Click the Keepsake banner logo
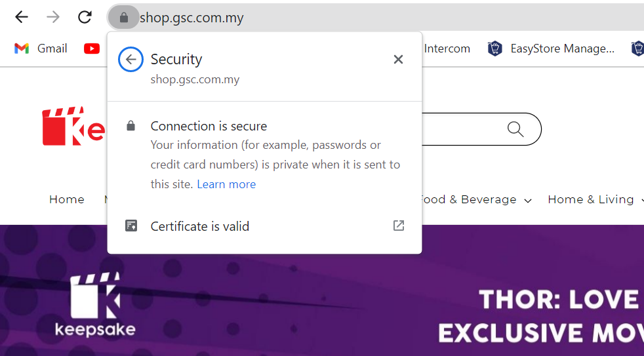 (x=95, y=304)
